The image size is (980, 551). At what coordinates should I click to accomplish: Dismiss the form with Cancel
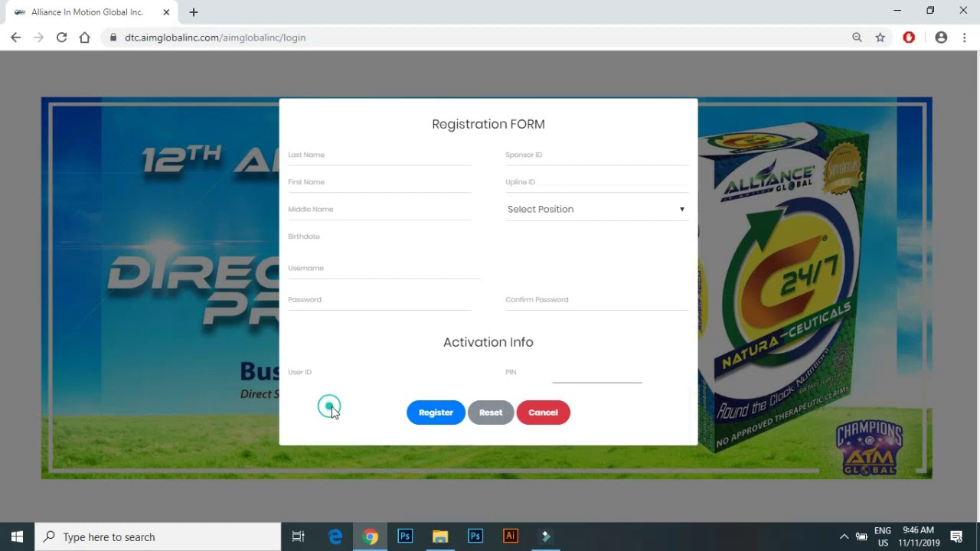(543, 412)
